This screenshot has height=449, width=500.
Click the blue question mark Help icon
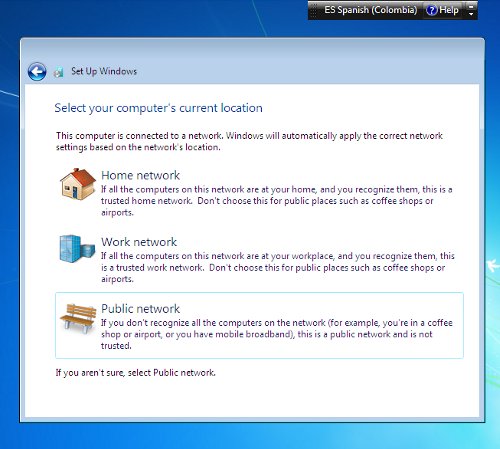pyautogui.click(x=431, y=10)
